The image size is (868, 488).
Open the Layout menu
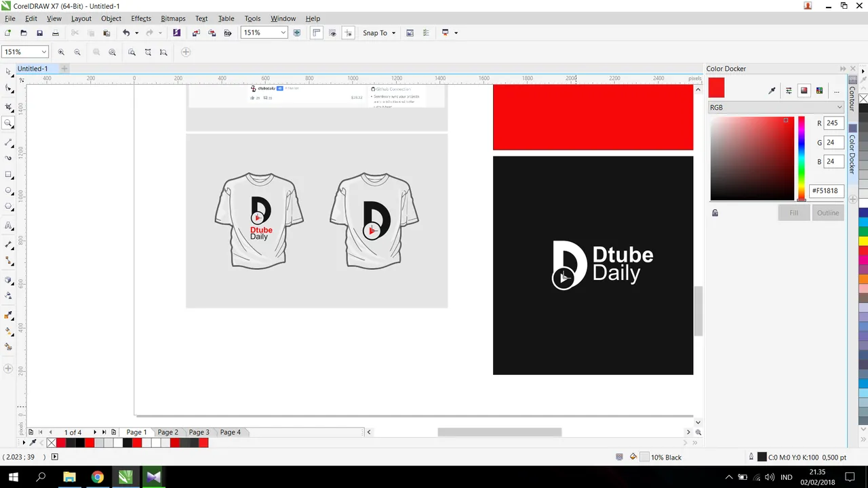pos(81,18)
